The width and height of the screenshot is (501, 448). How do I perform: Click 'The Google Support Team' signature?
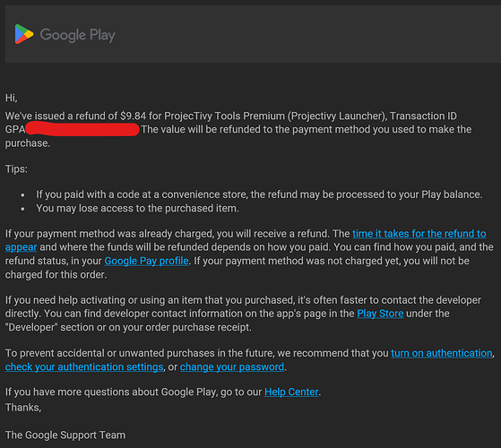tap(65, 435)
